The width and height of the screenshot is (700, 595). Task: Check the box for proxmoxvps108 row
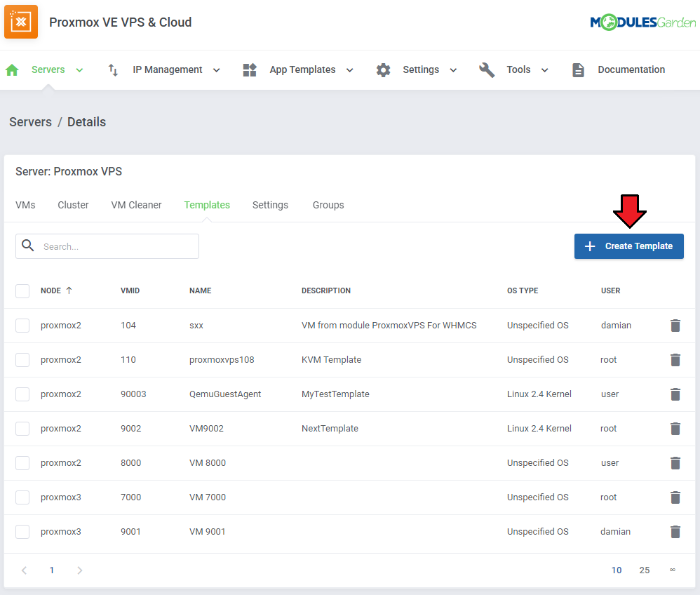(22, 359)
